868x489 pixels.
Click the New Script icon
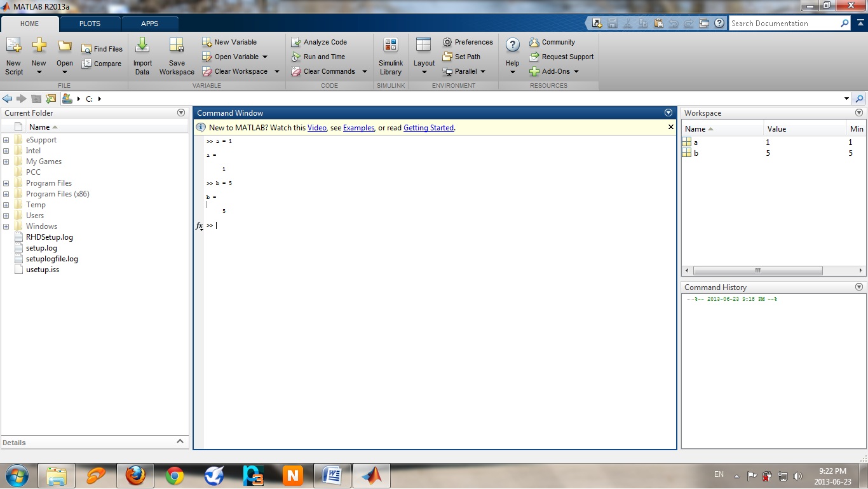13,45
